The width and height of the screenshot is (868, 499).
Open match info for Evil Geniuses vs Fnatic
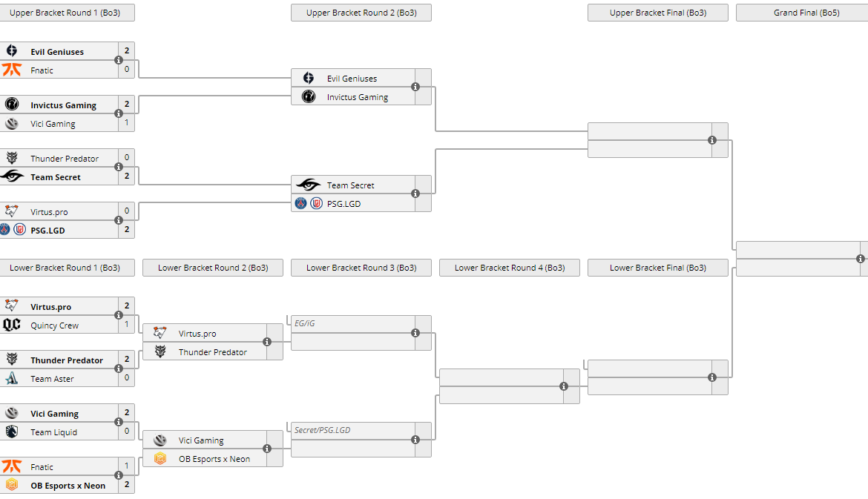(x=119, y=60)
